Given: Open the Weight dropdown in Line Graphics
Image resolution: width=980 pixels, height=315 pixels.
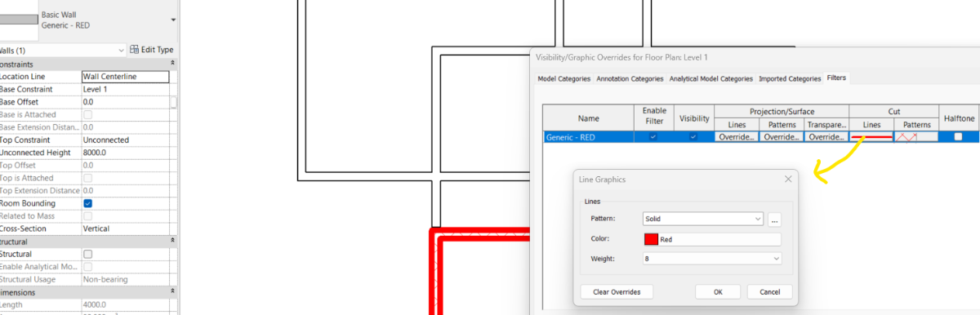Looking at the screenshot, I should click(x=711, y=259).
